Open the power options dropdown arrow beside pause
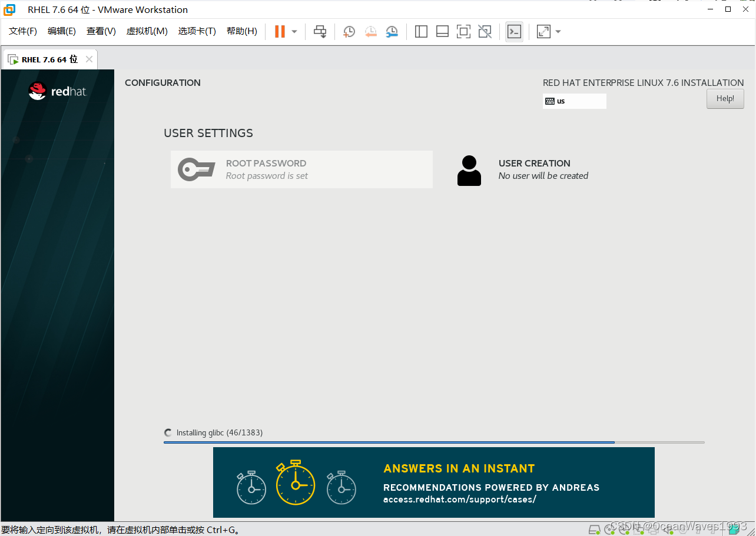Viewport: 756px width, 536px height. coord(294,32)
